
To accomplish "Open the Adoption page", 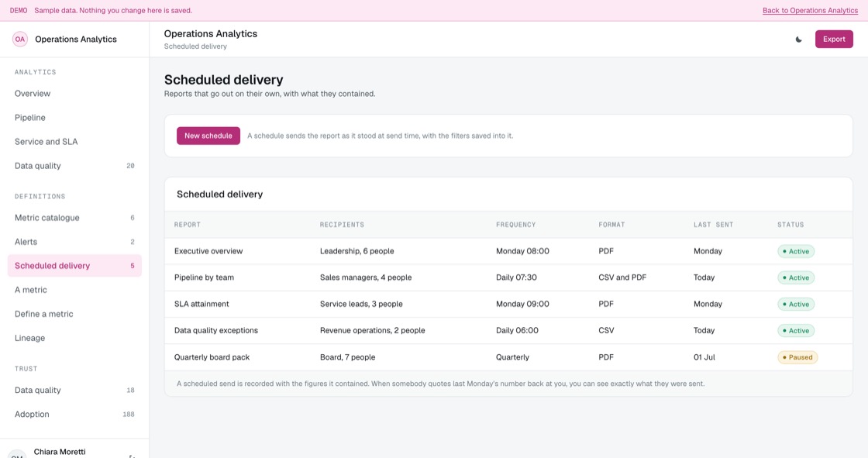I will tap(74, 415).
